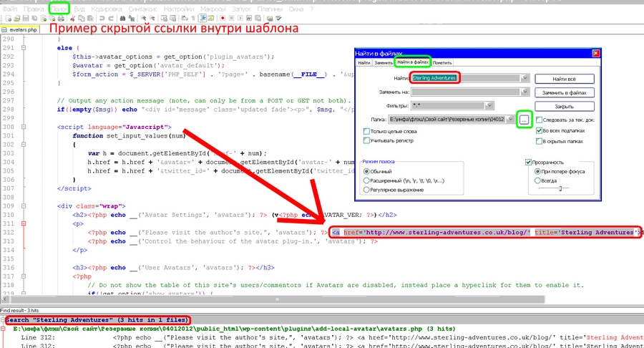Collapse script fold at line 300
The image size is (644, 348).
[24, 127]
